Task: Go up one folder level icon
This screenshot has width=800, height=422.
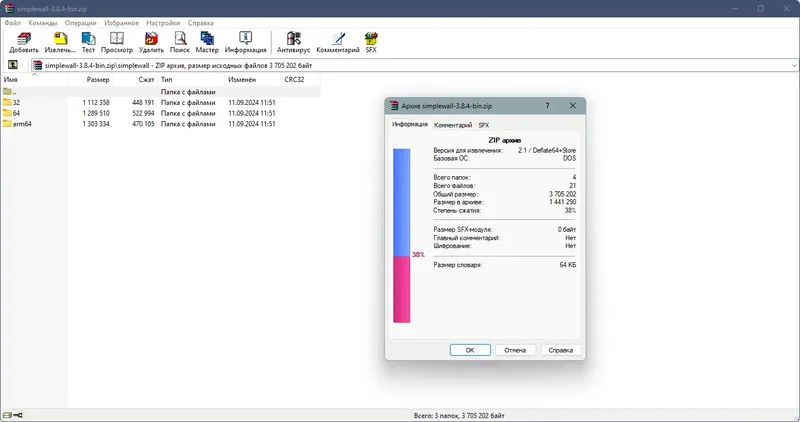Action: click(13, 65)
